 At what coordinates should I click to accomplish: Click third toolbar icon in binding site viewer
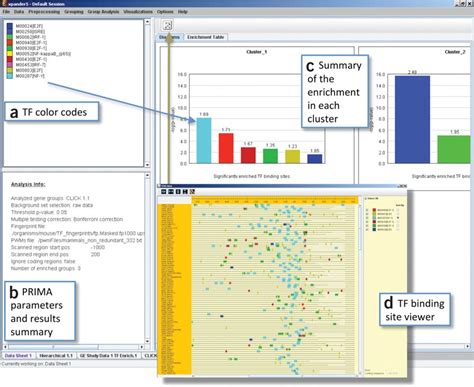click(x=178, y=192)
